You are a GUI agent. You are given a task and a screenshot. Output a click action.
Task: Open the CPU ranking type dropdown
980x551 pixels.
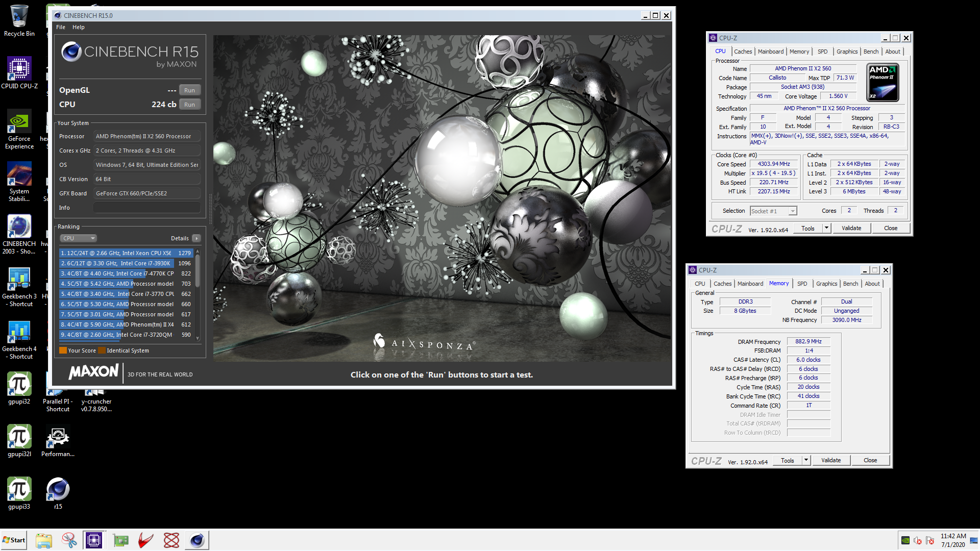coord(79,238)
